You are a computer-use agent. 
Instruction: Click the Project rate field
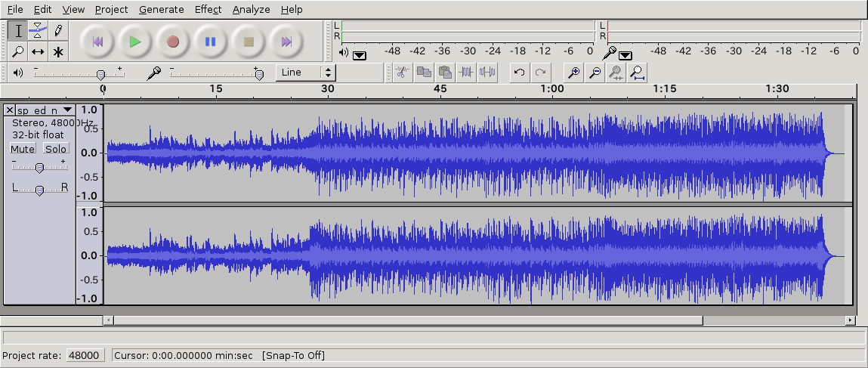point(84,355)
